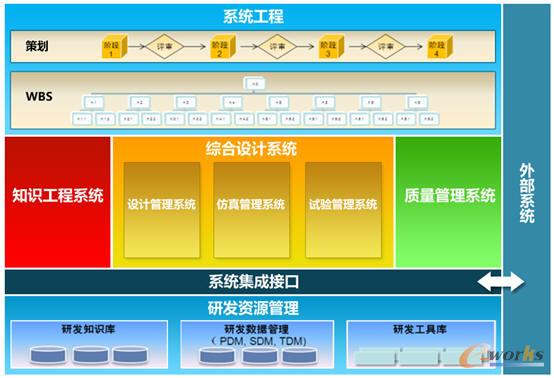
Task: Click the 系统集成接口 bar
Action: pos(253,282)
